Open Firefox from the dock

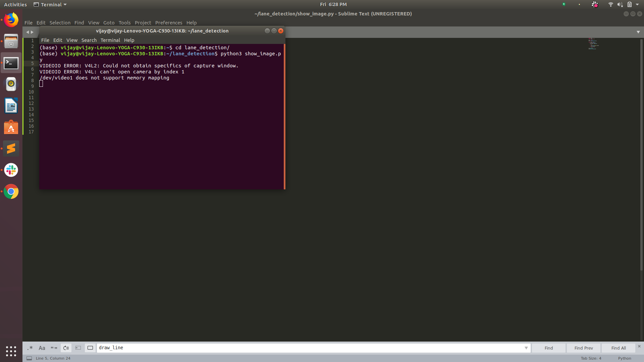[11, 20]
